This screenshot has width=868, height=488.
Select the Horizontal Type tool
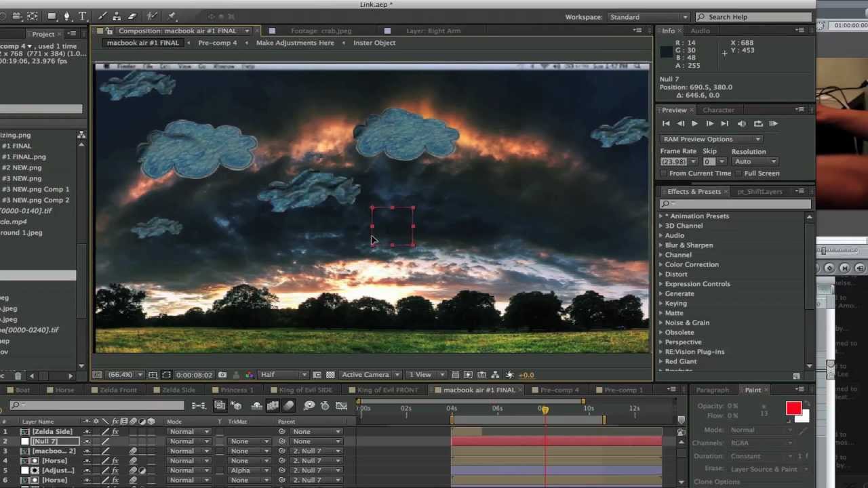(x=82, y=16)
